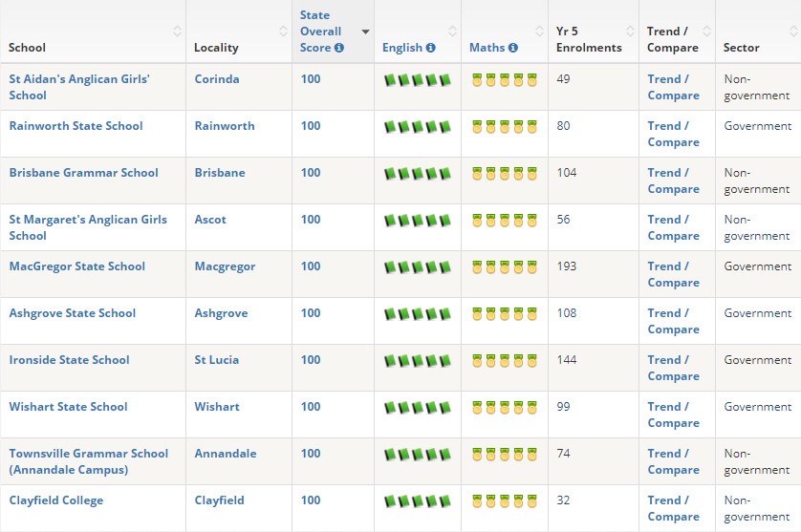Click MacGregor State School's score of 100
Image resolution: width=801 pixels, height=532 pixels.
(311, 266)
